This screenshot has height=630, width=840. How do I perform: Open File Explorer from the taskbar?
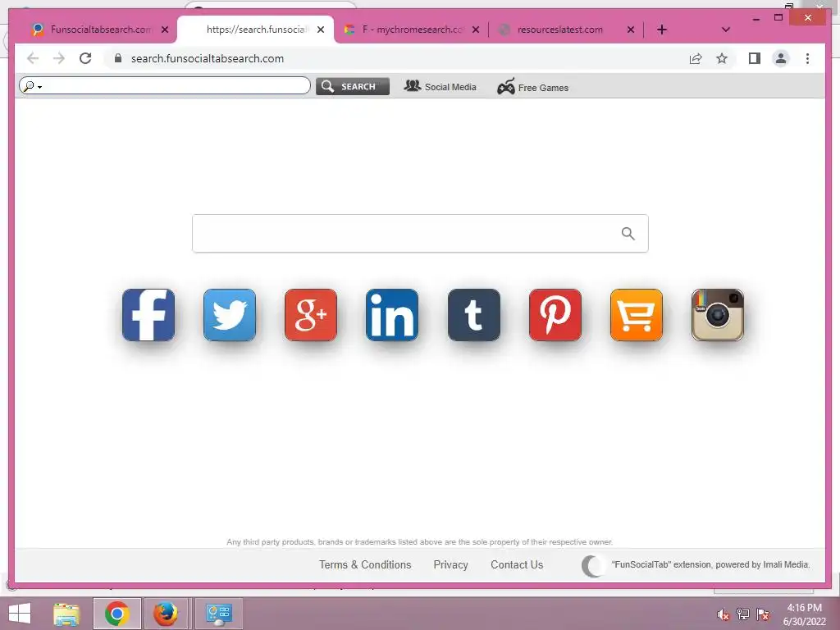pyautogui.click(x=66, y=614)
